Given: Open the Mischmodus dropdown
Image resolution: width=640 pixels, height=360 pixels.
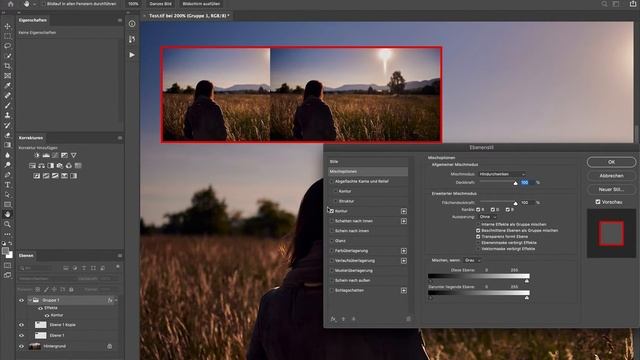Looking at the screenshot, I should (502, 174).
